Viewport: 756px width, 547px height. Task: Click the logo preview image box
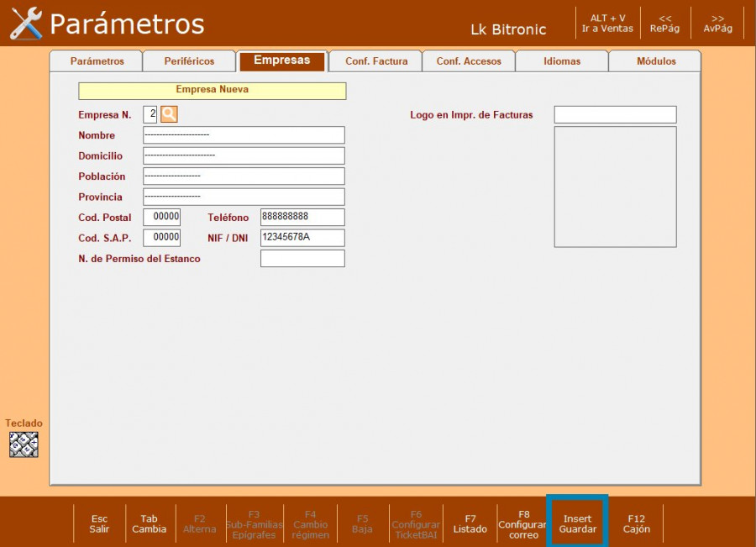(x=615, y=187)
